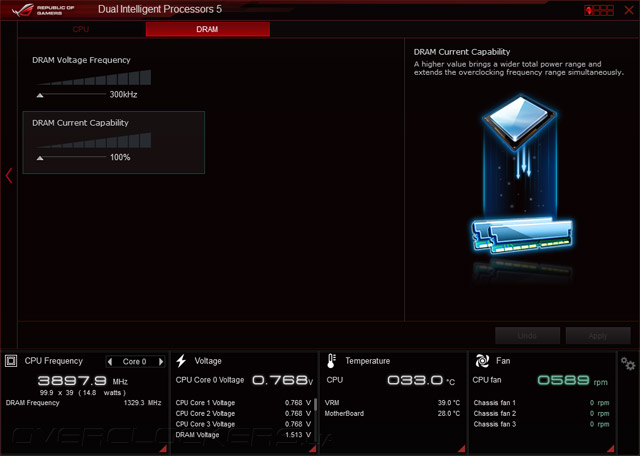The width and height of the screenshot is (640, 456).
Task: Click the 100% value label
Action: coord(120,158)
